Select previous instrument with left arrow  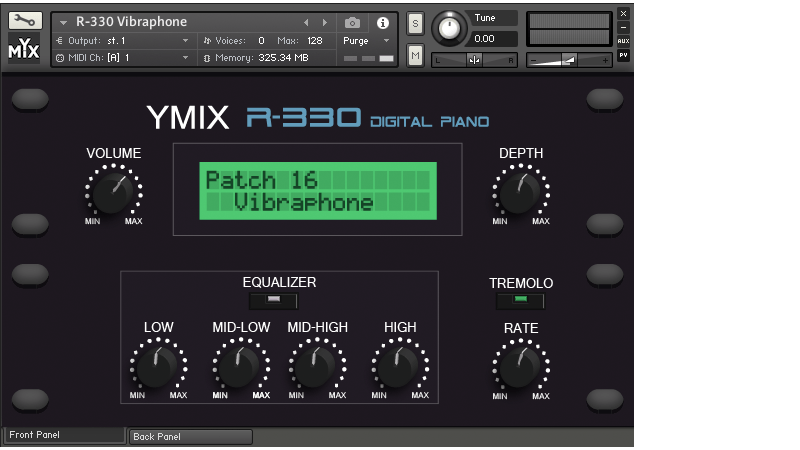[x=306, y=23]
